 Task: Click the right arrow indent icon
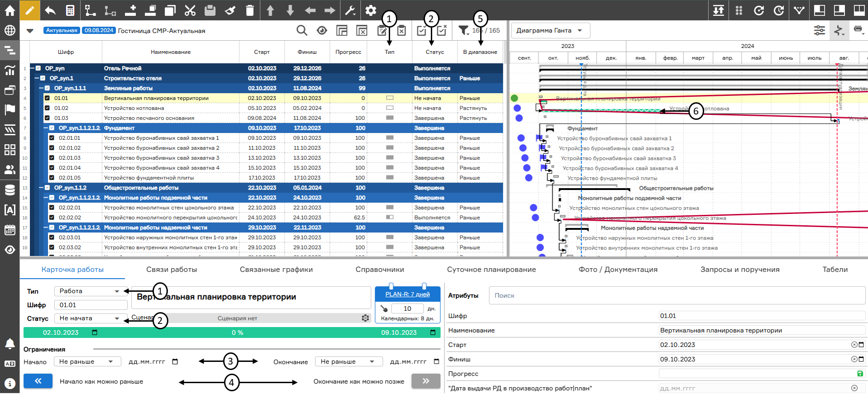pyautogui.click(x=330, y=10)
